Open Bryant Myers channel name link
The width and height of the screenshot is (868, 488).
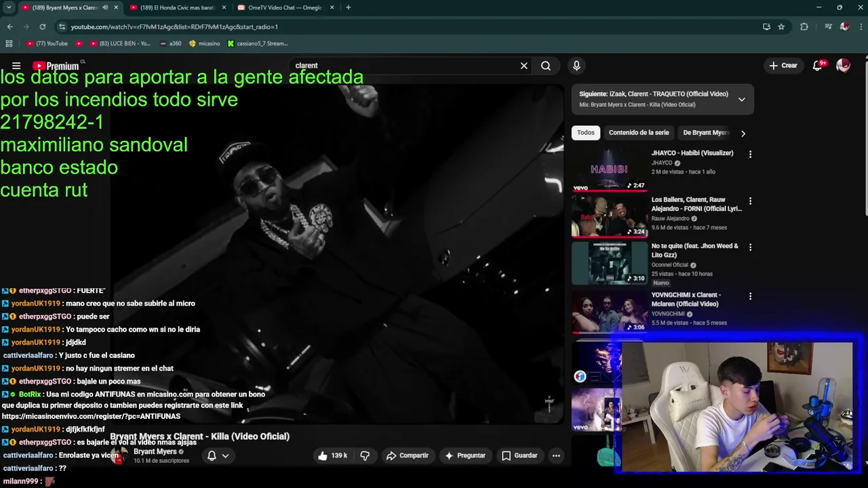point(155,451)
